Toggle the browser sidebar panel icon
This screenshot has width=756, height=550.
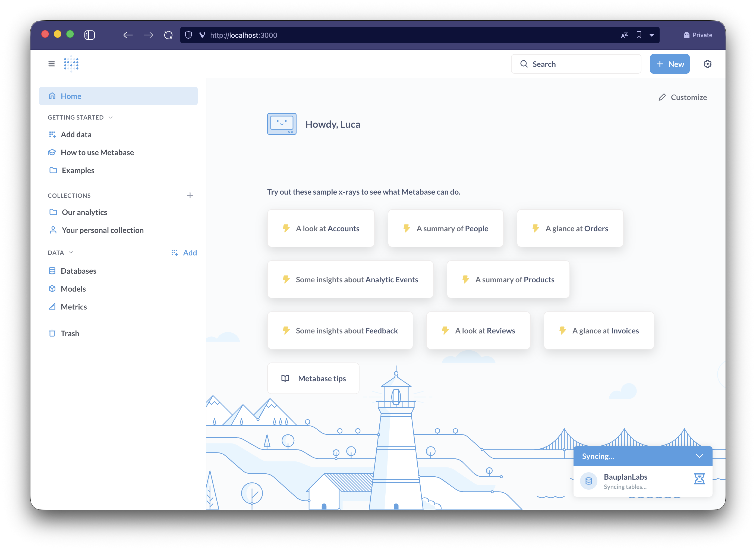pyautogui.click(x=90, y=35)
